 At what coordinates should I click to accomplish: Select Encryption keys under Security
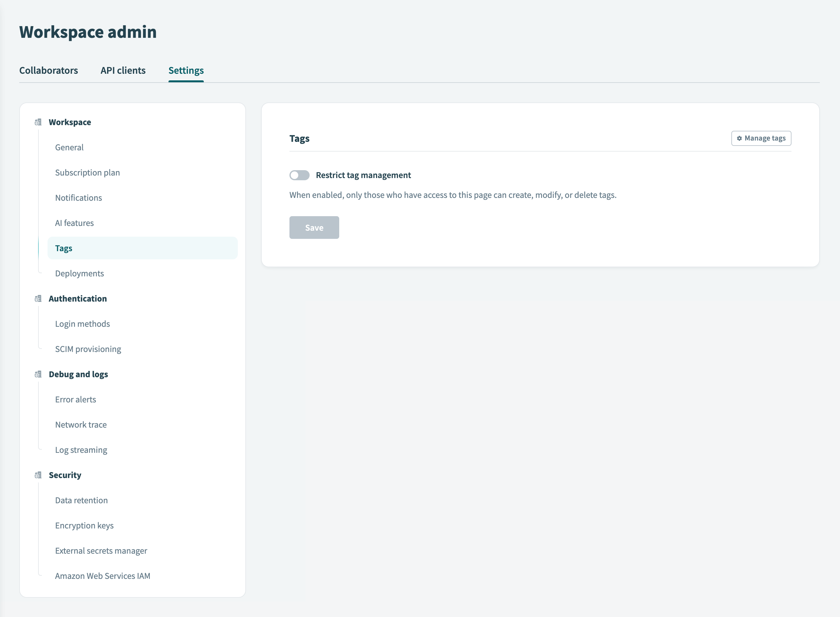(84, 525)
